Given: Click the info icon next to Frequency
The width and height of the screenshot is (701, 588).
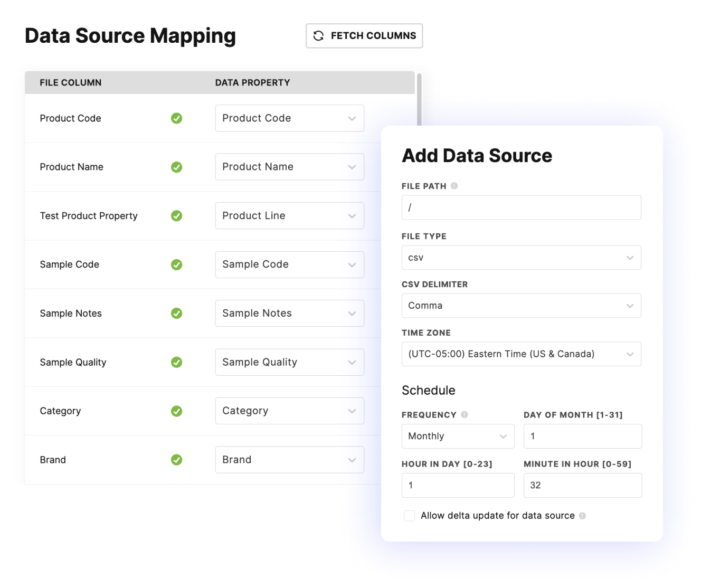Looking at the screenshot, I should point(464,415).
